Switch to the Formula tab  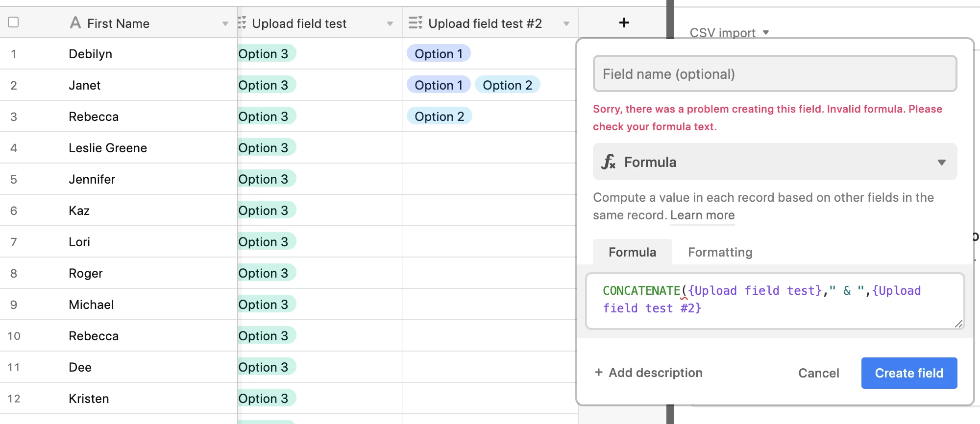click(x=632, y=252)
